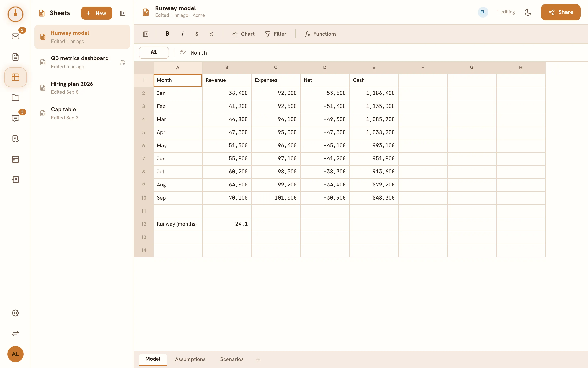Viewport: 588px width, 368px height.
Task: Apply italic formatting
Action: coord(182,34)
